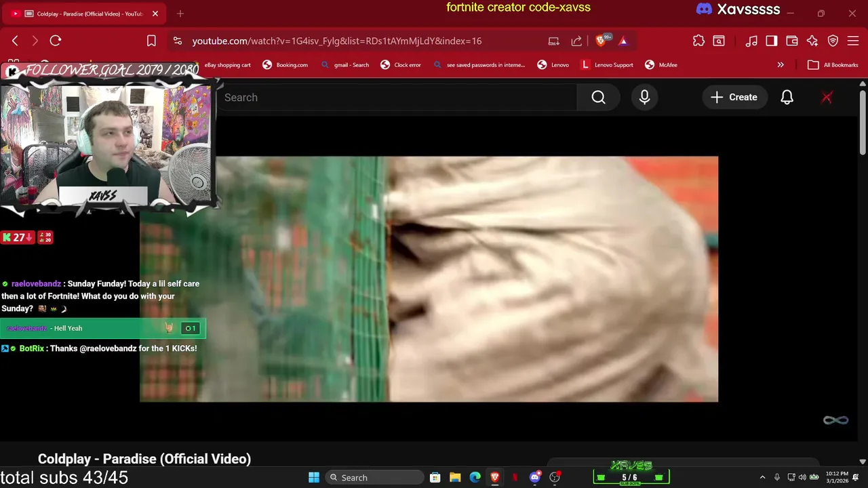This screenshot has height=488, width=868.
Task: Open a new browser tab
Action: (x=180, y=14)
